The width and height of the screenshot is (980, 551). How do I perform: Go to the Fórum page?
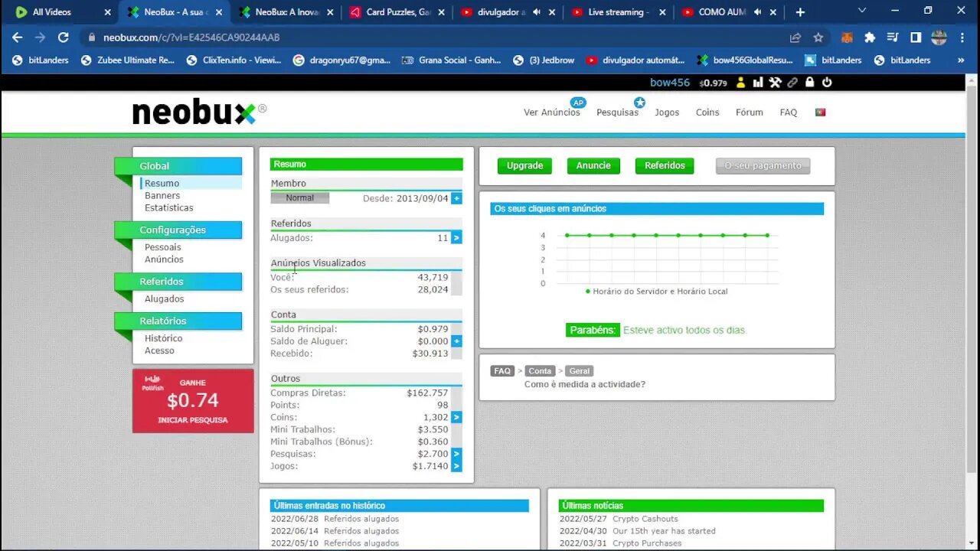coord(750,112)
